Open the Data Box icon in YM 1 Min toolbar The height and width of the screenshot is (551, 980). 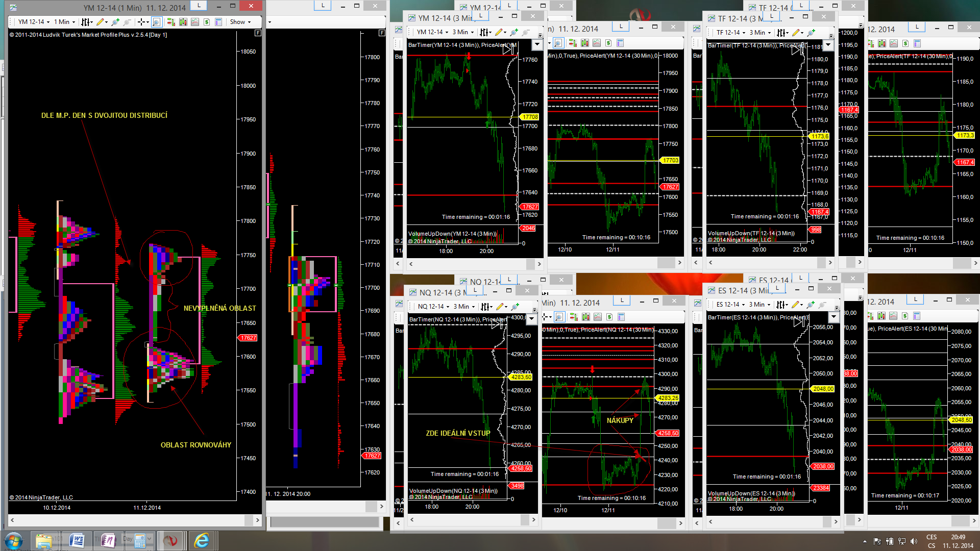point(218,22)
